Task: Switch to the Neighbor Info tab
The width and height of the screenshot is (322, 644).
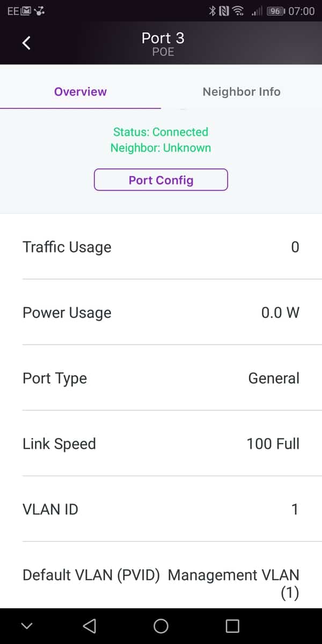Action: [x=241, y=92]
